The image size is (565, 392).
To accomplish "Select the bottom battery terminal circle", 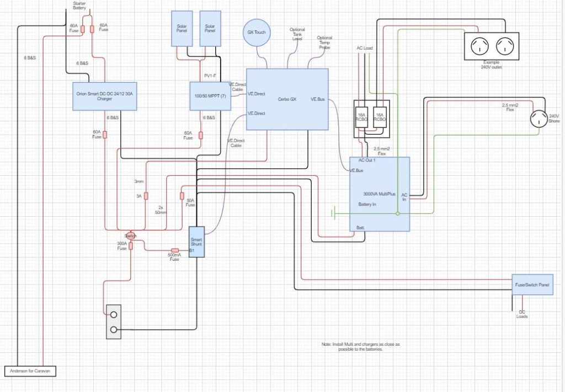I will 114,329.
